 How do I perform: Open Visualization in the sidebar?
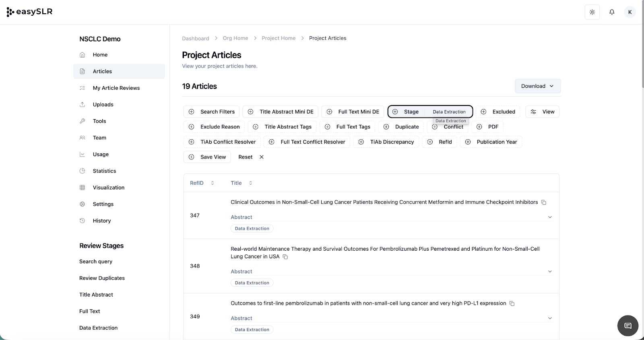pyautogui.click(x=108, y=188)
